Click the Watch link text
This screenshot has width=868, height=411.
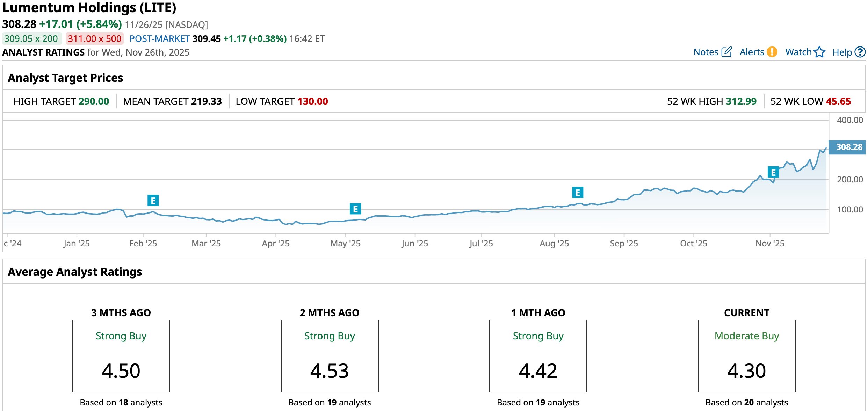pyautogui.click(x=798, y=52)
